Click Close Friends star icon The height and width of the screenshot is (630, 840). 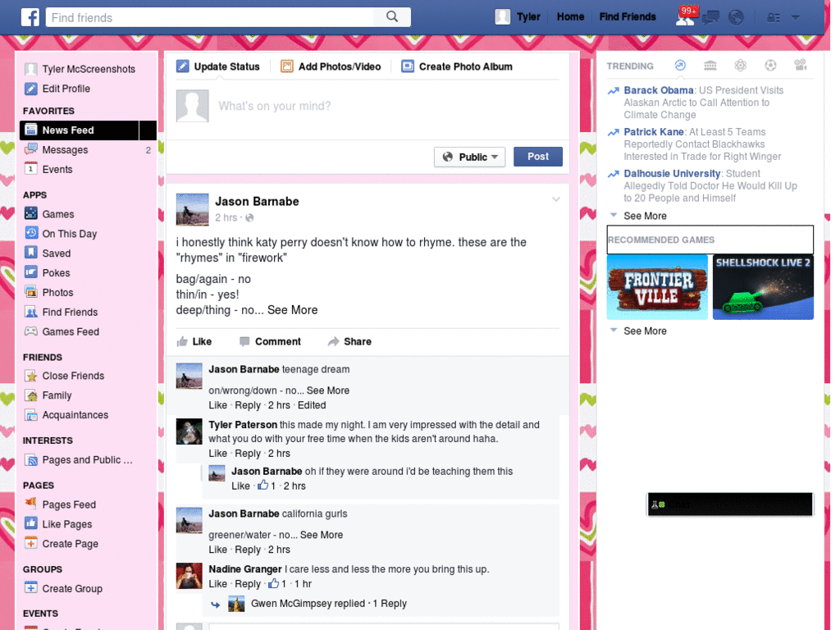point(31,376)
